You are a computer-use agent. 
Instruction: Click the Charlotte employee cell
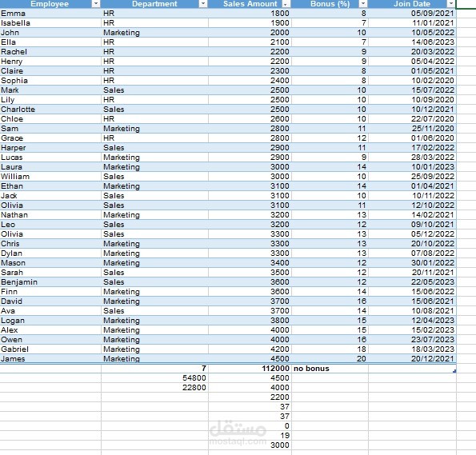(50, 110)
